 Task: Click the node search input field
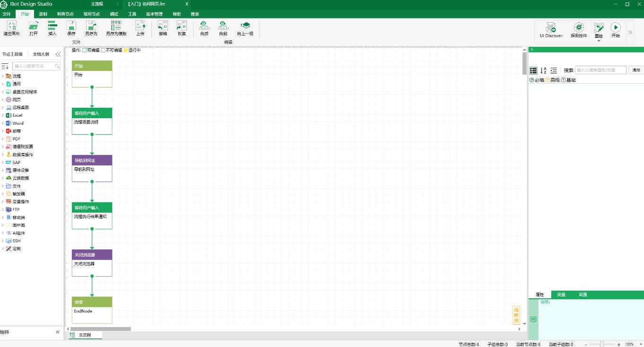34,67
